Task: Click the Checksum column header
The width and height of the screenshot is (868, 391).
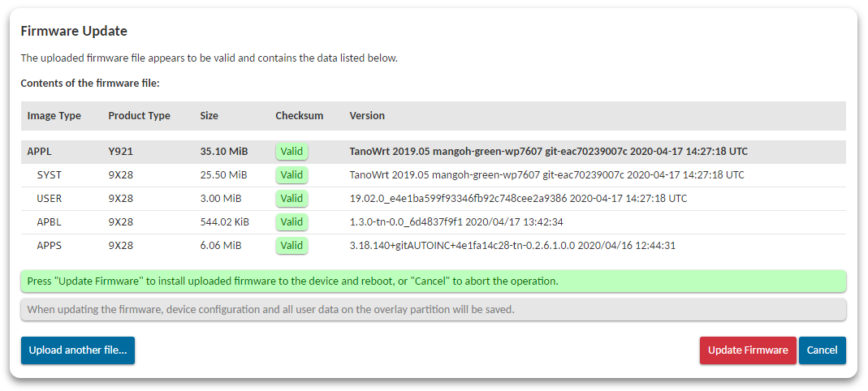Action: (300, 116)
